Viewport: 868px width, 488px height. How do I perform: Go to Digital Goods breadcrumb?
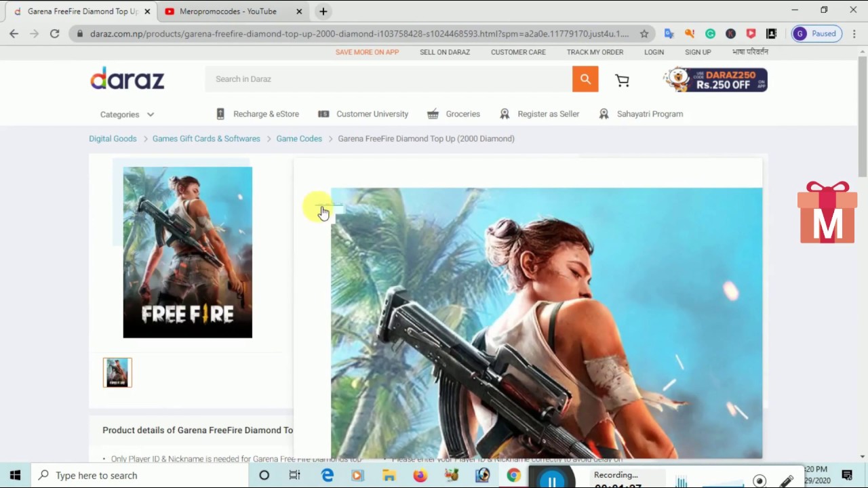(113, 138)
